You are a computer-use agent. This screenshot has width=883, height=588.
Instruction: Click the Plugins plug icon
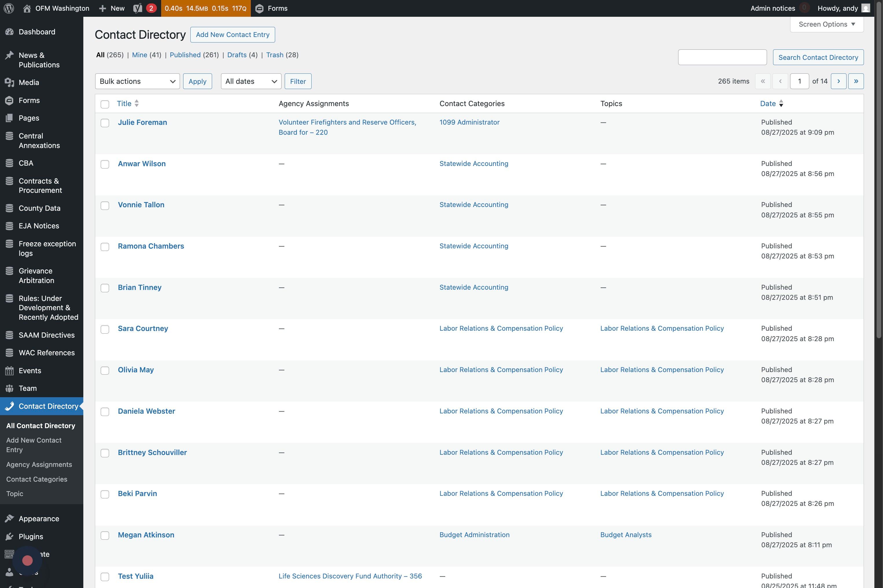pos(9,537)
